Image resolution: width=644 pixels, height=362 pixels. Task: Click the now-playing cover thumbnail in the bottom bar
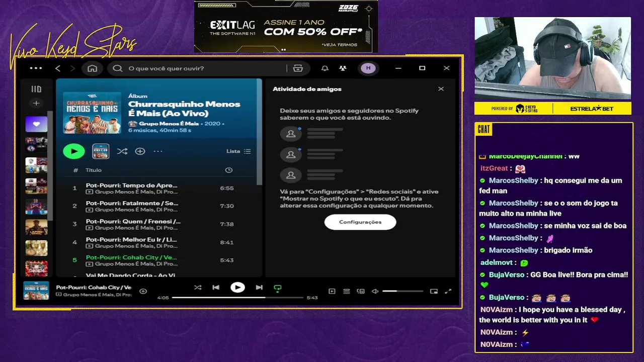pyautogui.click(x=36, y=291)
